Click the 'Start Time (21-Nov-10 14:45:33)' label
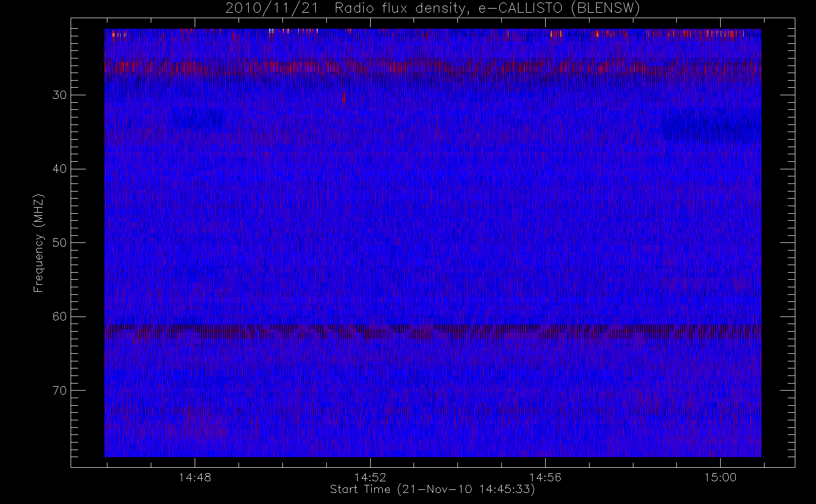 (432, 489)
